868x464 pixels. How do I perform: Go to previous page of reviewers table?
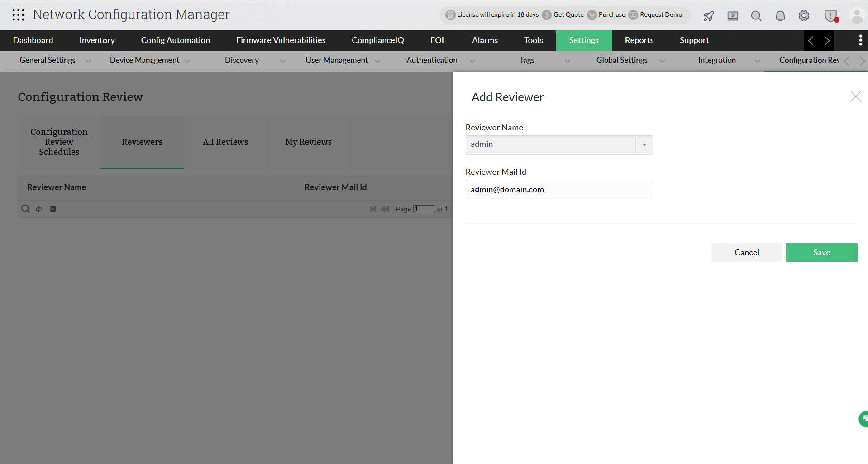[385, 209]
